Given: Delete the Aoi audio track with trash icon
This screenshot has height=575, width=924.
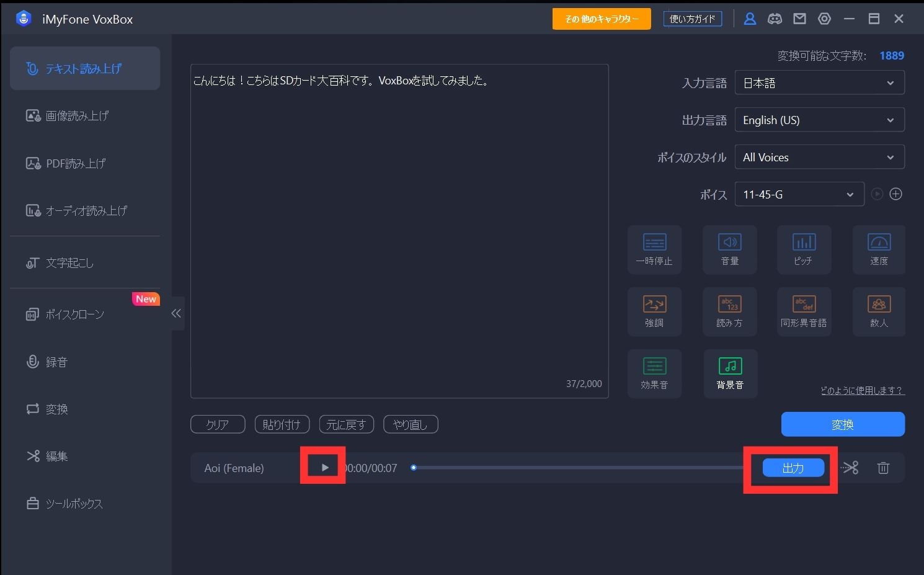Looking at the screenshot, I should point(883,468).
